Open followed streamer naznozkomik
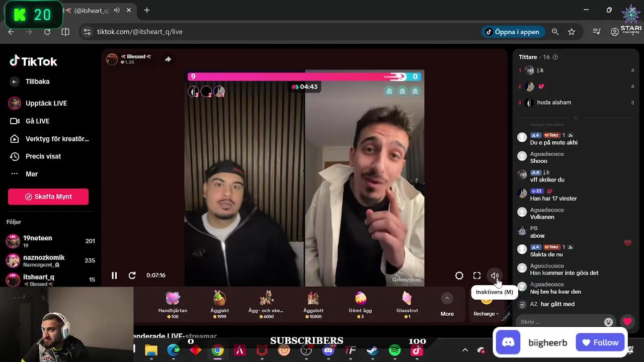The image size is (644, 362). [x=50, y=260]
